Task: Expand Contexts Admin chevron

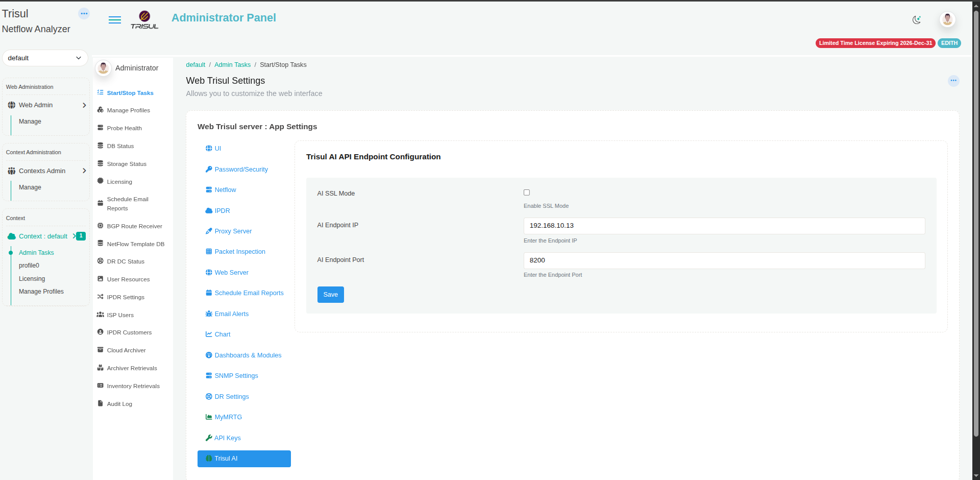Action: point(84,171)
